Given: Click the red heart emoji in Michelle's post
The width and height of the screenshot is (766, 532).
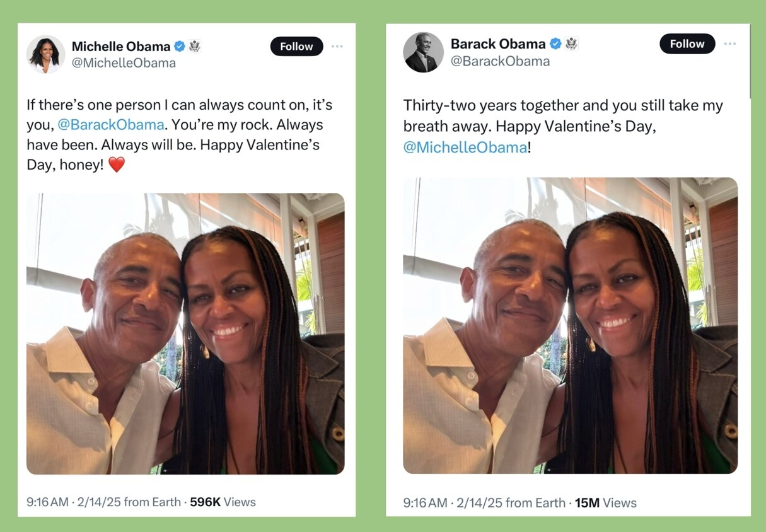Looking at the screenshot, I should 117,165.
